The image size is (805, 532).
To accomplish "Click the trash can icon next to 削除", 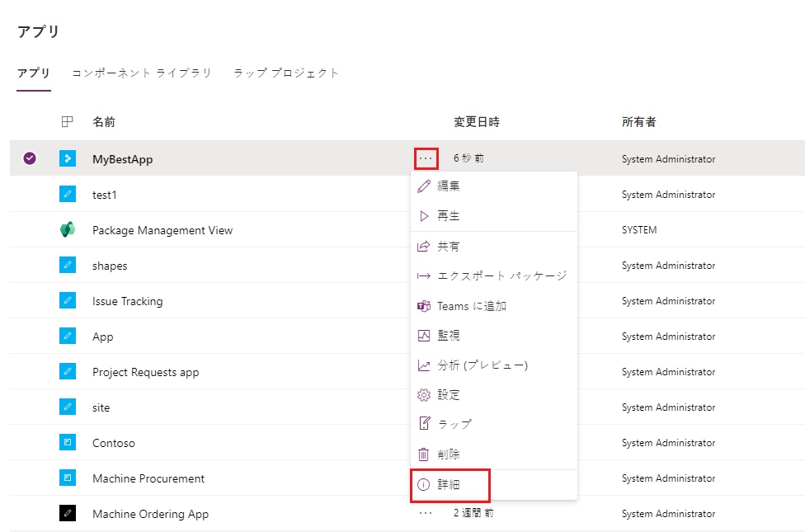I will tap(424, 454).
